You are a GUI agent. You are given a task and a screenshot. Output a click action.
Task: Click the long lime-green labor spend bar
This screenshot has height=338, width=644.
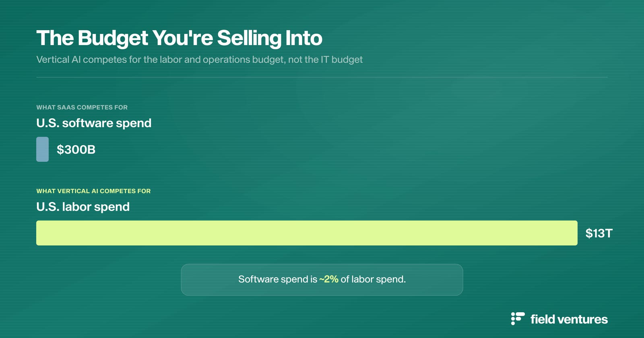click(x=307, y=233)
